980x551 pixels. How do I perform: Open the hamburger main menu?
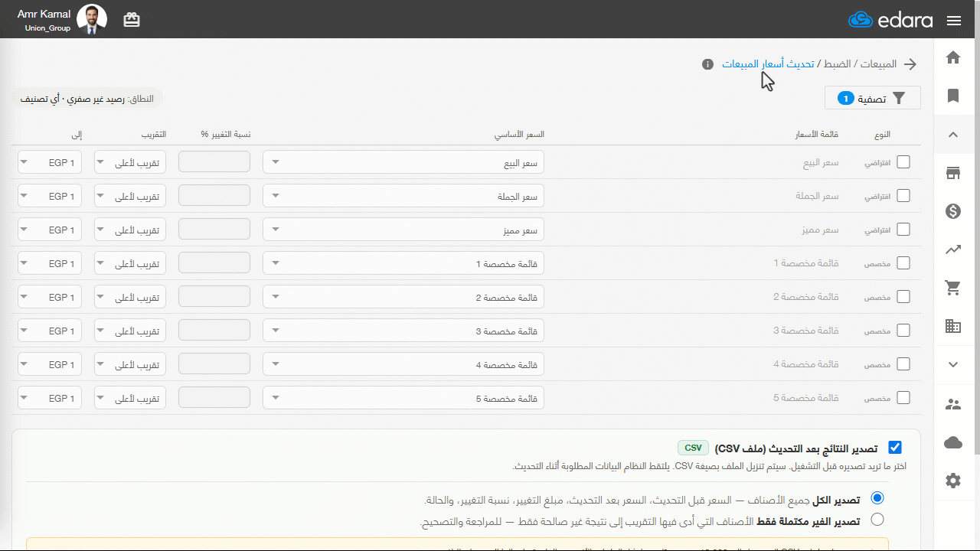tap(953, 21)
